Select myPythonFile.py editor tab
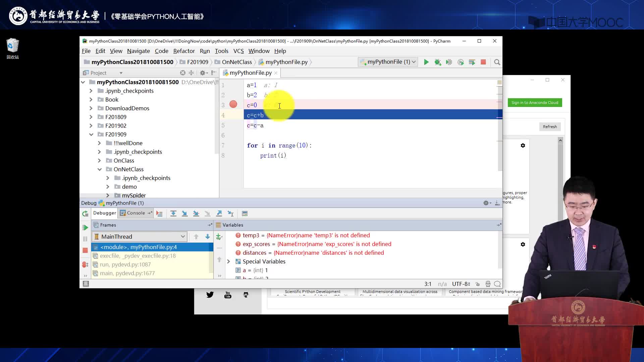Viewport: 644px width, 362px height. point(250,73)
